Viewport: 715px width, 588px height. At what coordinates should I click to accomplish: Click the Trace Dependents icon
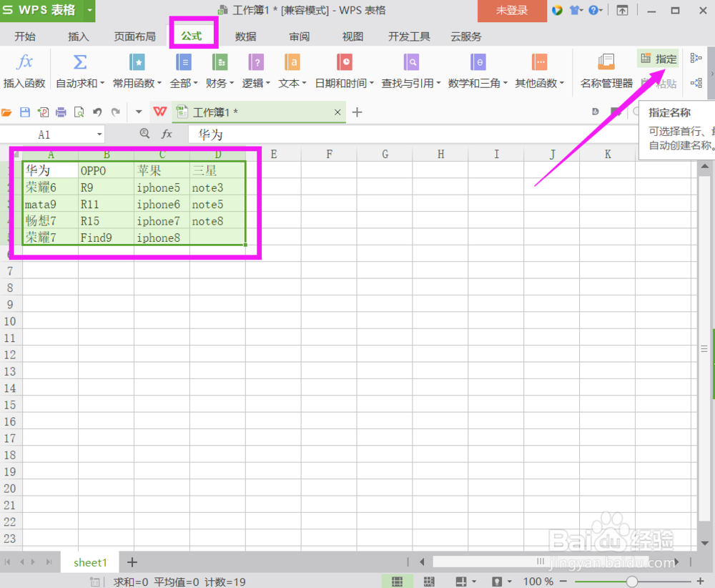tap(696, 83)
